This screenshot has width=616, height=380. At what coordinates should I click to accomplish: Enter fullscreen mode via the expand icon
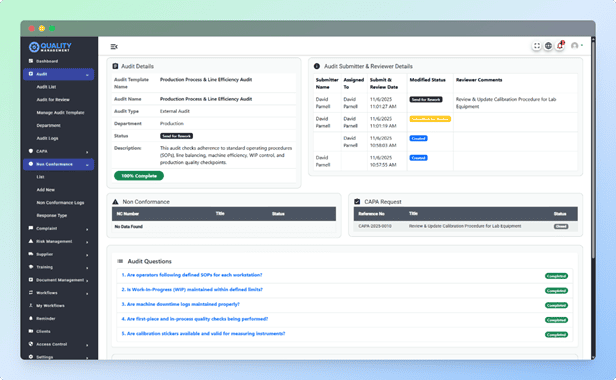(537, 46)
